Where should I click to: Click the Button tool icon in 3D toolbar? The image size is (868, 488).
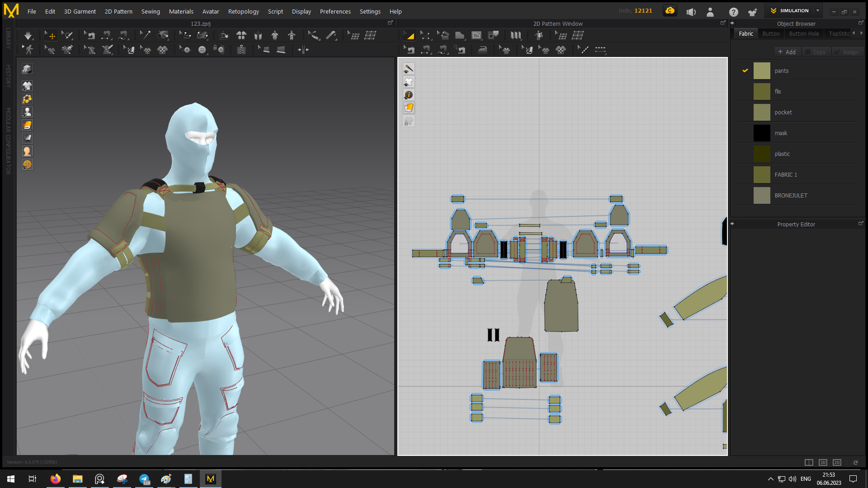(x=202, y=50)
